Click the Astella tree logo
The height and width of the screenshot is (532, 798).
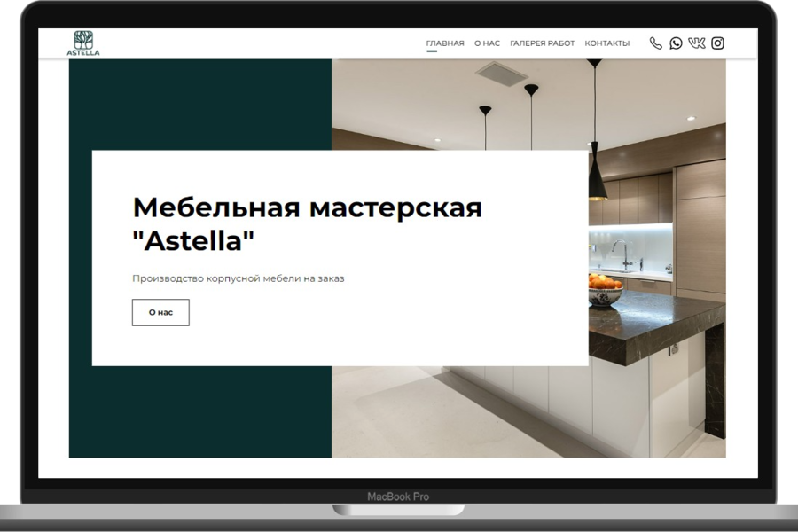[85, 37]
